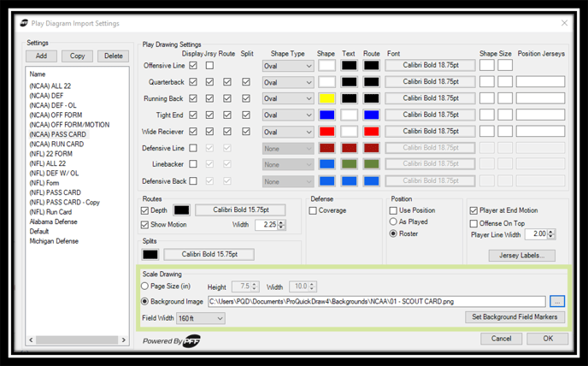The image size is (588, 366).
Task: Click the Tight End blue route color
Action: tap(371, 115)
